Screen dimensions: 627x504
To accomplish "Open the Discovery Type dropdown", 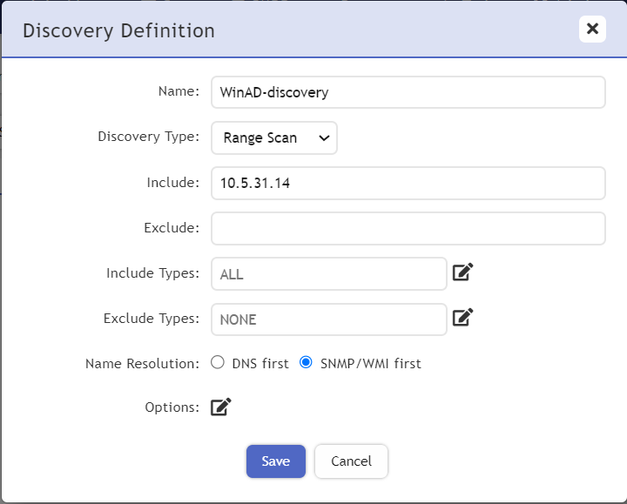I will pyautogui.click(x=274, y=138).
